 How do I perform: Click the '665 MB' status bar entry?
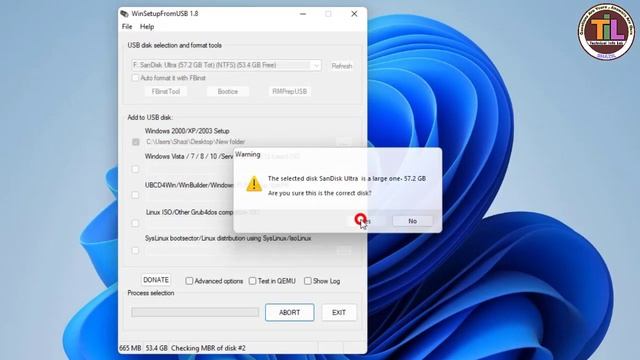[130, 348]
